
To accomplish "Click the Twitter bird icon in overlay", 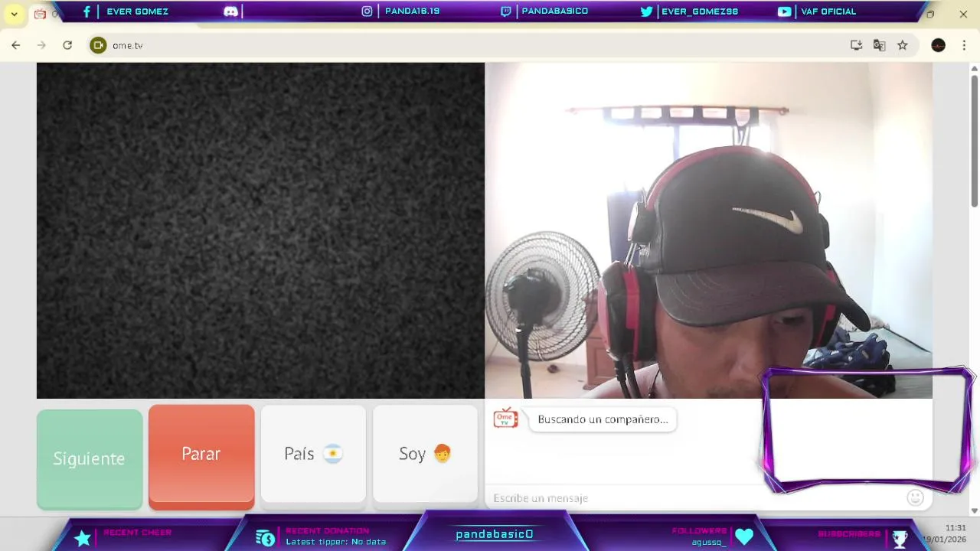I will pos(646,11).
